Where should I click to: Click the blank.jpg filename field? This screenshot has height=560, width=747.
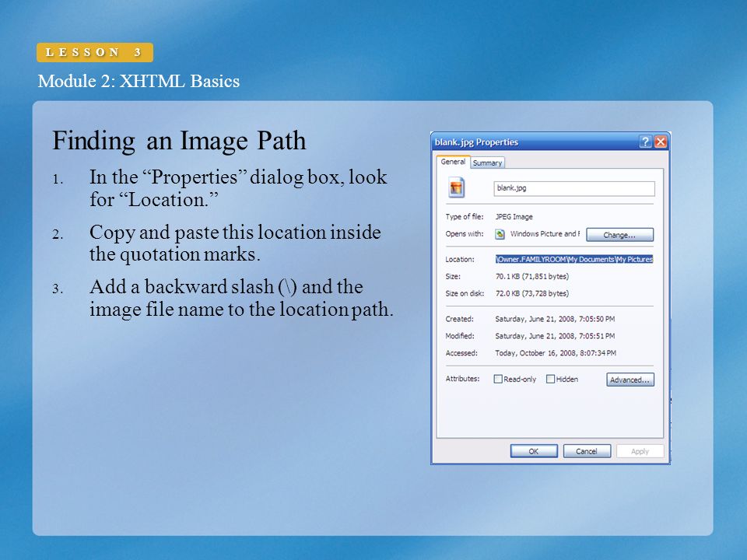click(x=574, y=188)
